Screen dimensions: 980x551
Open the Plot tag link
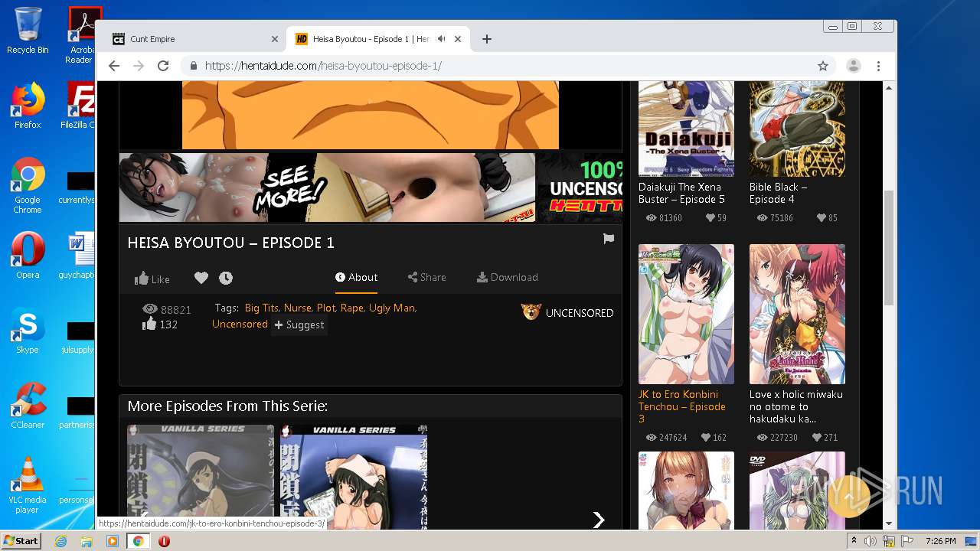326,308
